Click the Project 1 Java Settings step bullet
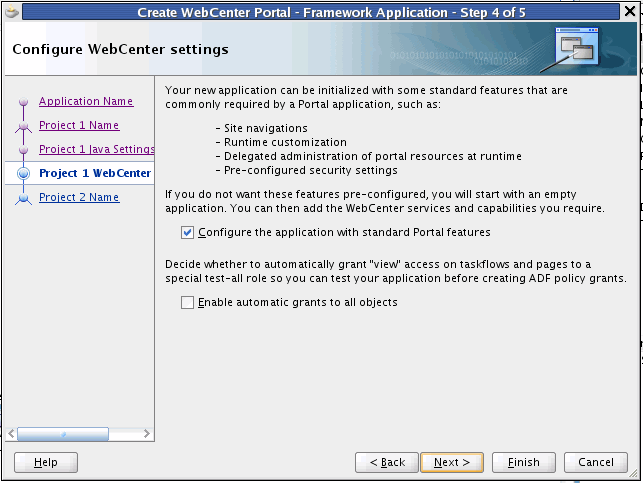Image resolution: width=643 pixels, height=483 pixels. tap(24, 149)
